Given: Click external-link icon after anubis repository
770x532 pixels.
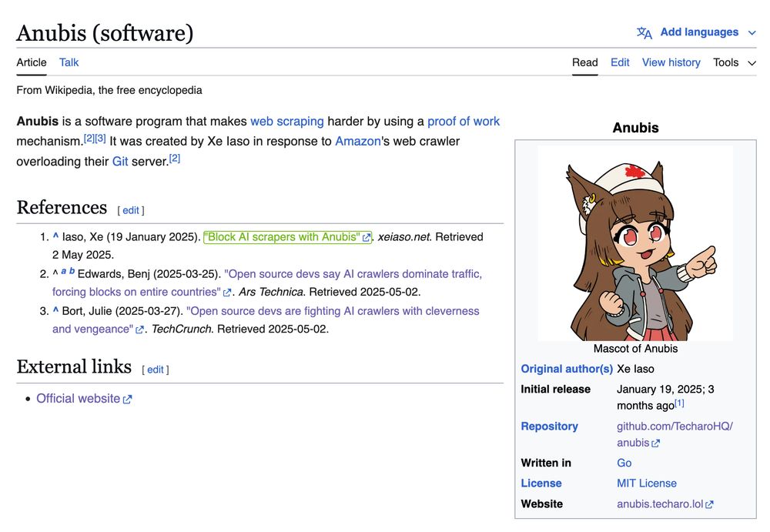Looking at the screenshot, I should tap(655, 443).
